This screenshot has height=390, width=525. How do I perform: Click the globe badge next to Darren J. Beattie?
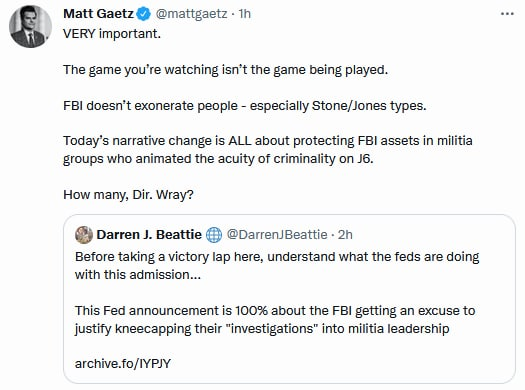214,235
